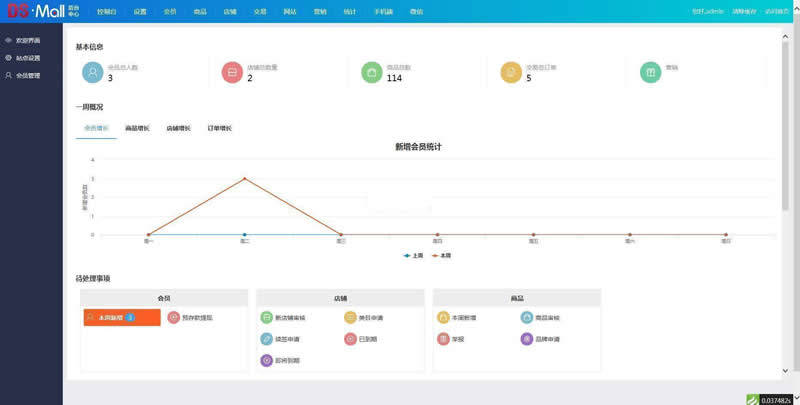The image size is (800, 405).
Task: Click the 站点设置 gear icon in sidebar
Action: 8,58
